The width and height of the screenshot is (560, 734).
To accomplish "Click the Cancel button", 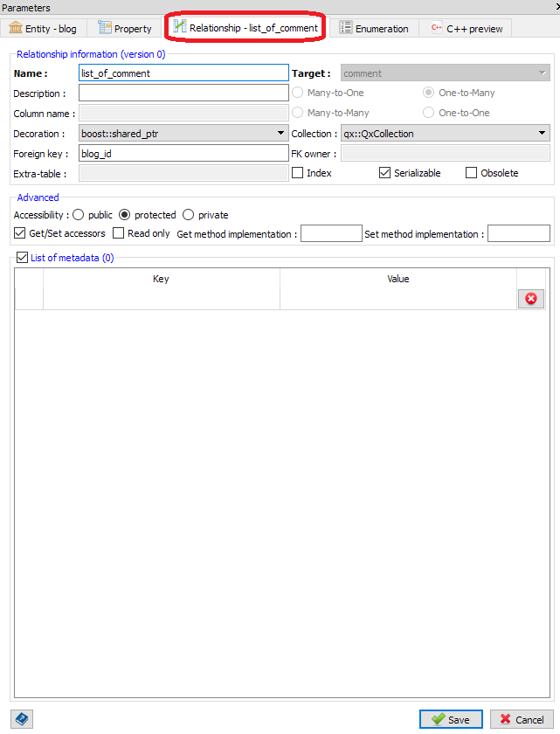I will point(522,719).
